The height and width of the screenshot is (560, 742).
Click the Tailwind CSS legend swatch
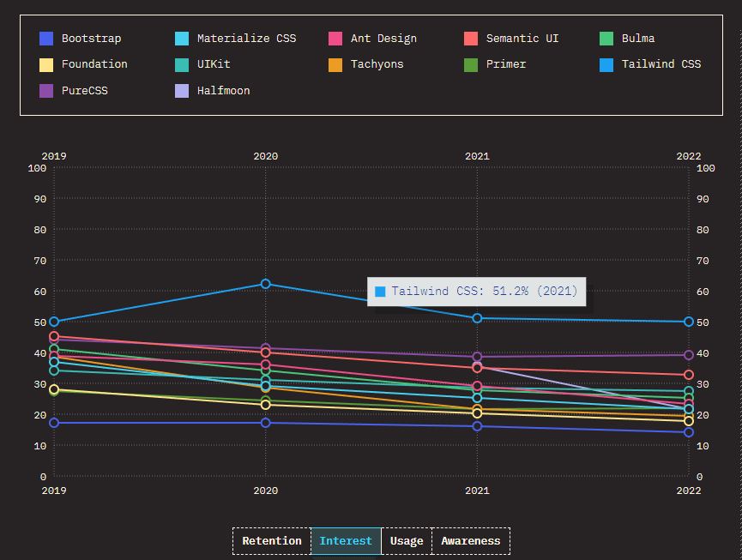tap(606, 65)
